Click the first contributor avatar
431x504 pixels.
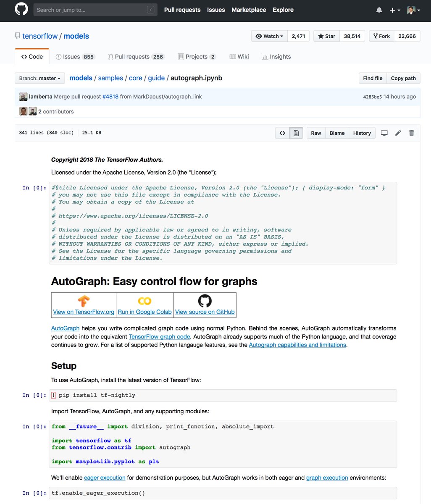[x=23, y=112]
